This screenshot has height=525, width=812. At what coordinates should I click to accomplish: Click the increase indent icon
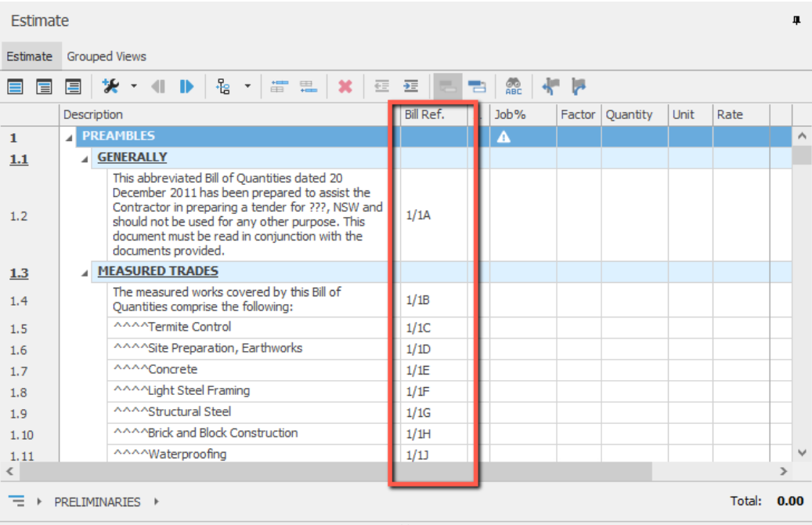point(410,86)
